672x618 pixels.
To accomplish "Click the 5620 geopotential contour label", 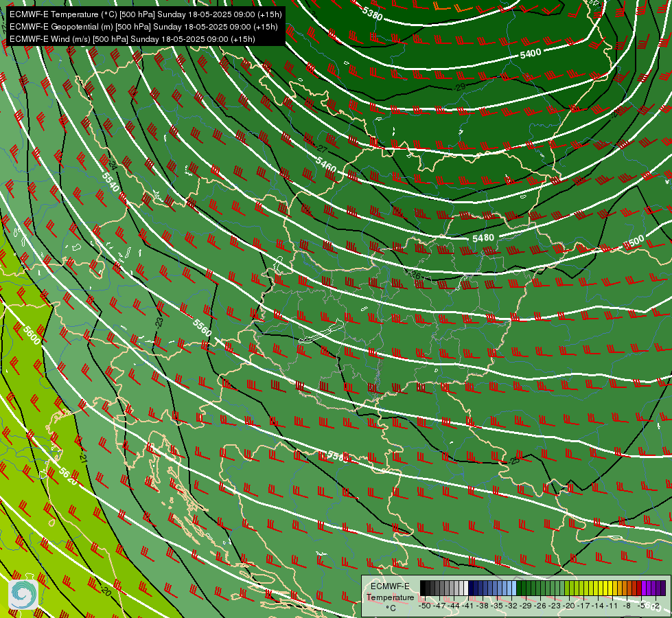I will pos(69,476).
